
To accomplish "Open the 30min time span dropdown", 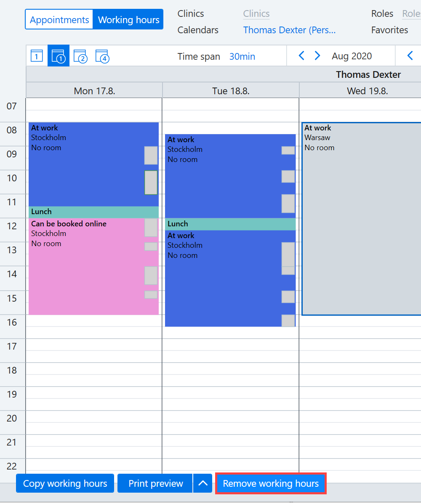I will pyautogui.click(x=242, y=56).
